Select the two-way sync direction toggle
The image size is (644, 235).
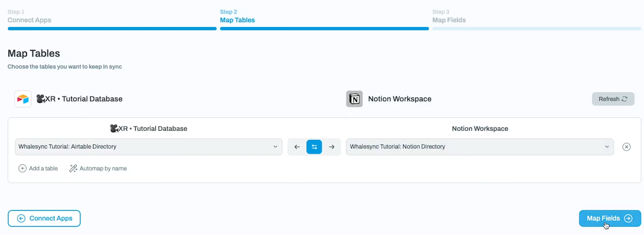pos(314,147)
